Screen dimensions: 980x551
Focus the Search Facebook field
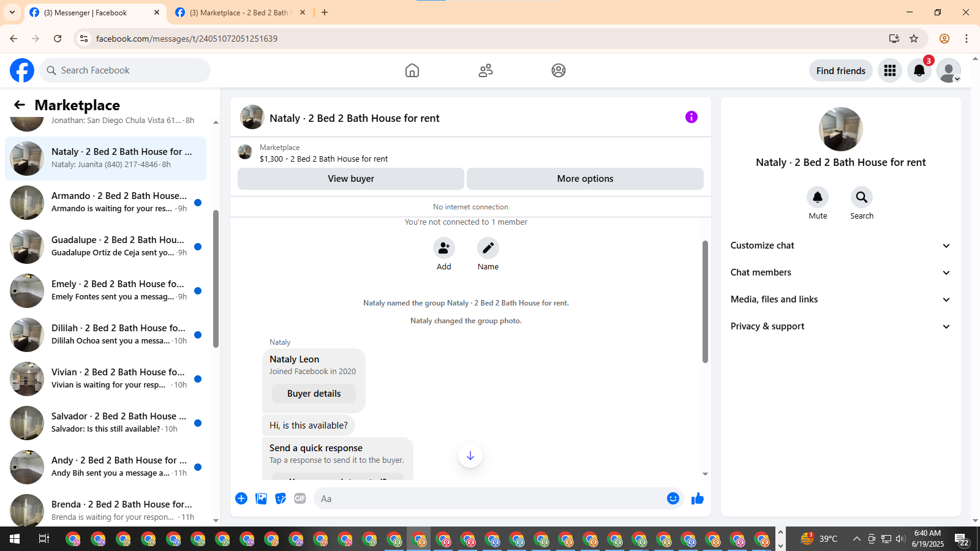[125, 70]
